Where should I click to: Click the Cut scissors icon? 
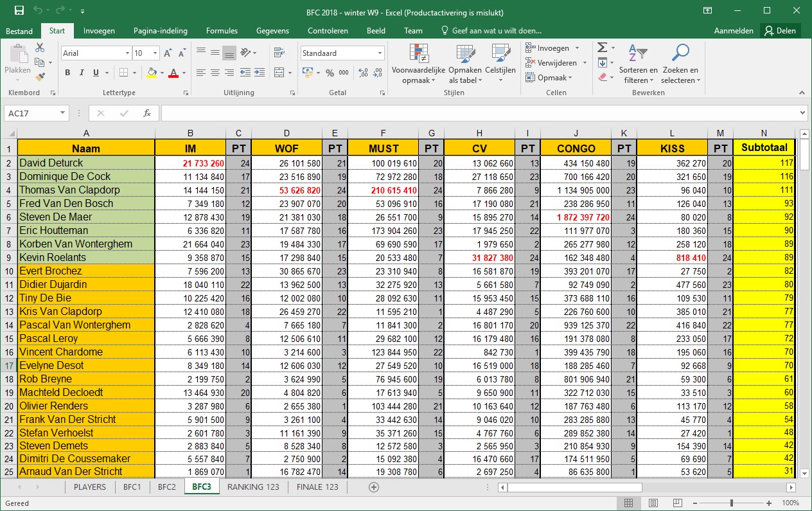[40, 48]
